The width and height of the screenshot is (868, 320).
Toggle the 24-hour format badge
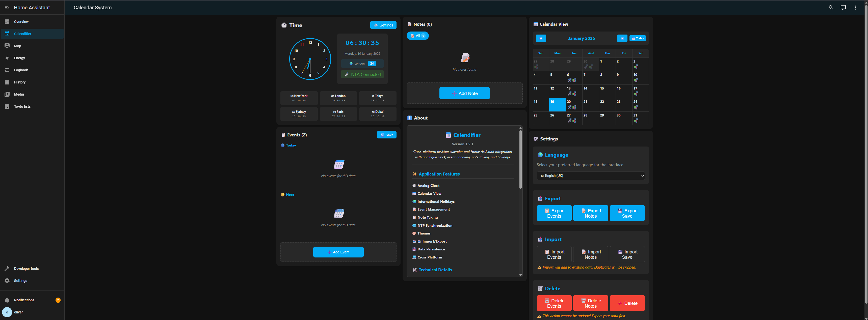click(x=372, y=64)
